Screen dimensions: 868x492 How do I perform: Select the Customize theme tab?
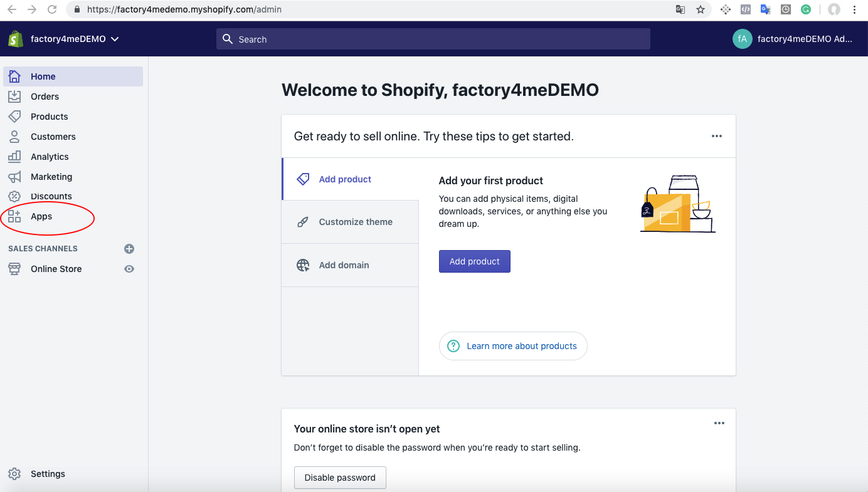click(x=351, y=222)
